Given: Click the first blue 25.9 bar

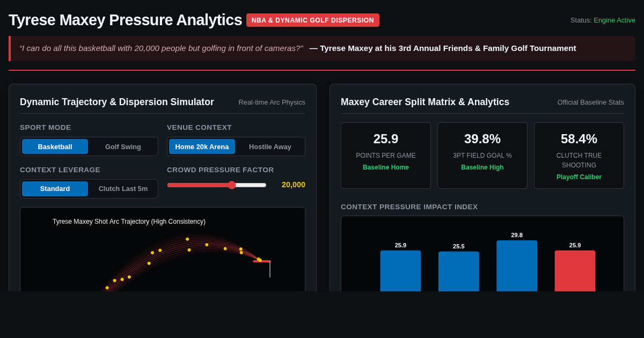Looking at the screenshot, I should (x=400, y=271).
